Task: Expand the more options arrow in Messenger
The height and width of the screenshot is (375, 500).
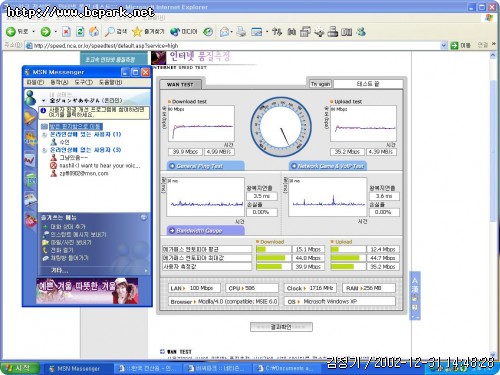Action: coord(146,271)
